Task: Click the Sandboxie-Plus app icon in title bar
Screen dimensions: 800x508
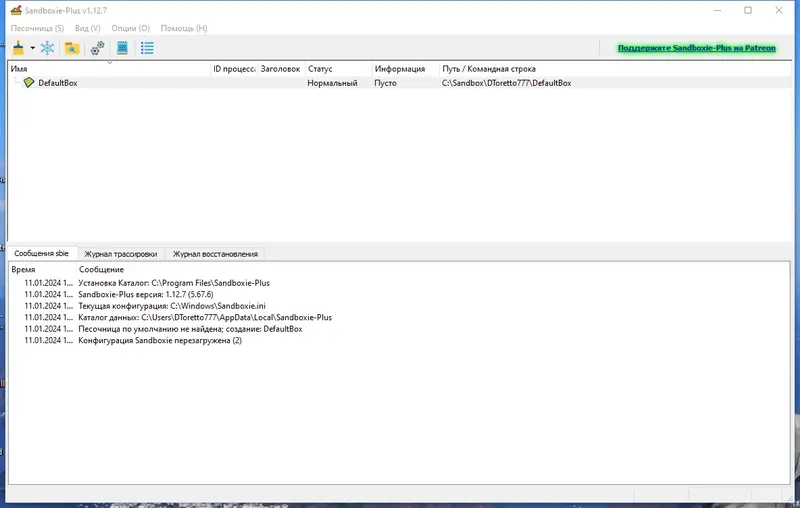Action: (16, 10)
